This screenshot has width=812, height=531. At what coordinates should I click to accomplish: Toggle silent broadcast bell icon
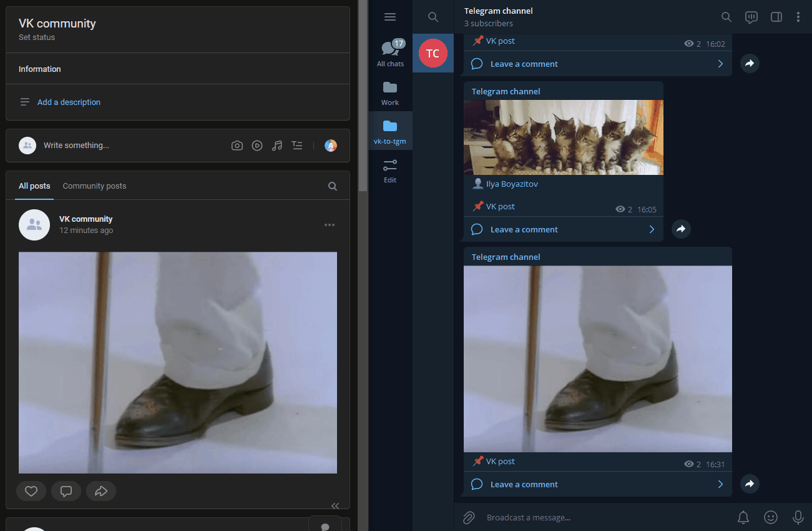743,517
